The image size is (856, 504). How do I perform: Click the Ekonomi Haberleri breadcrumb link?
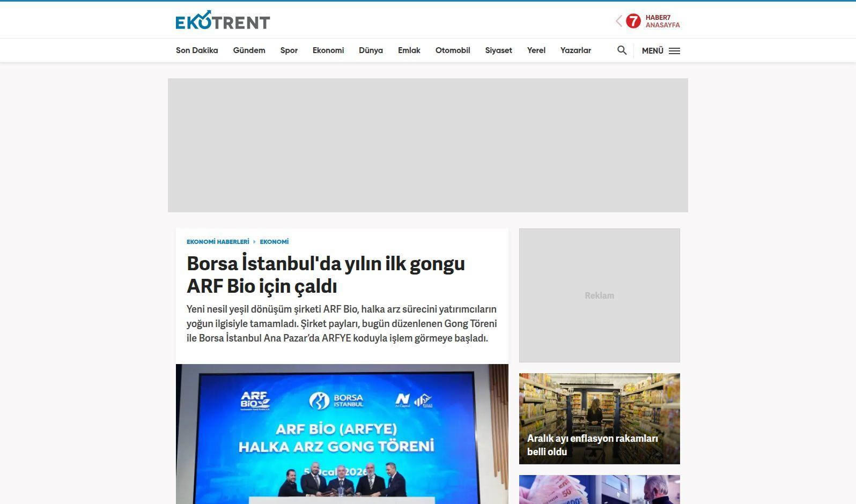[218, 242]
